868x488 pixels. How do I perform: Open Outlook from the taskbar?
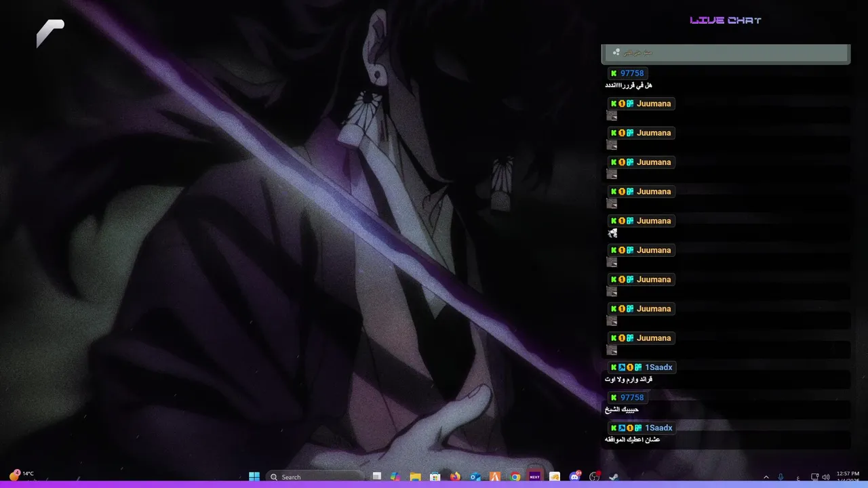475,476
